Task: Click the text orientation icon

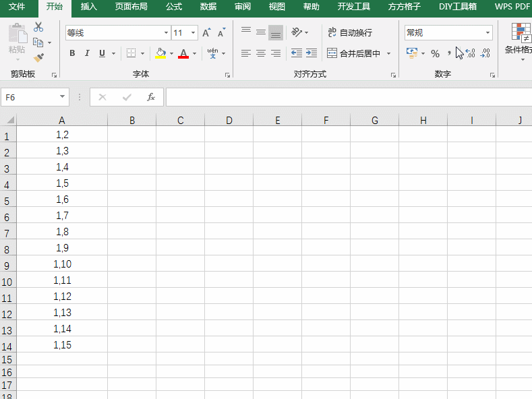Action: click(297, 32)
